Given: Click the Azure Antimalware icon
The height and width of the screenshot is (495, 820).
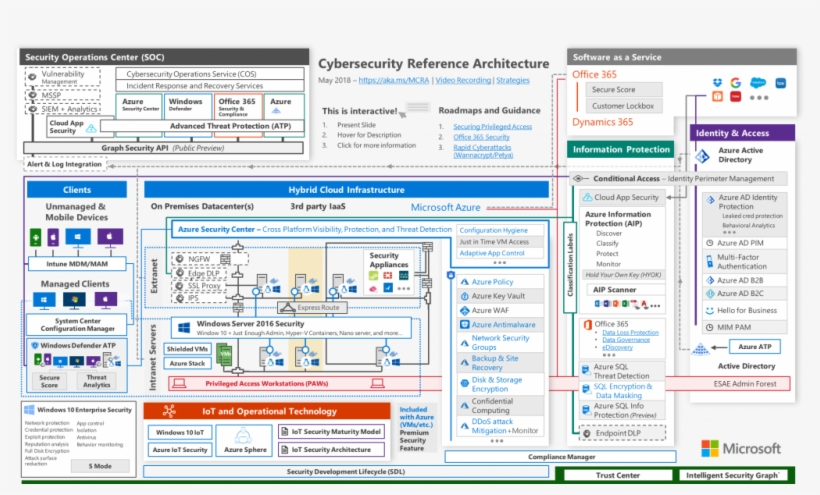Looking at the screenshot, I should pos(464,325).
